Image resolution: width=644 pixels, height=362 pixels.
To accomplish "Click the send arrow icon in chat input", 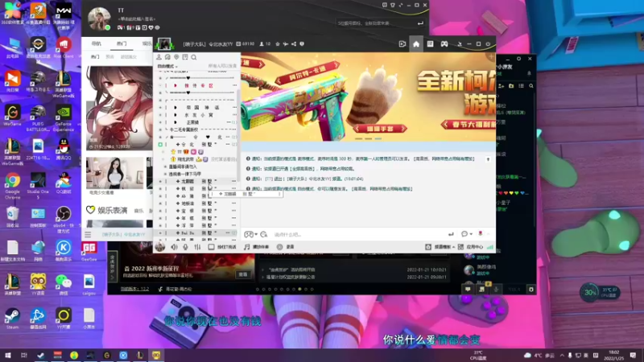I will point(451,234).
